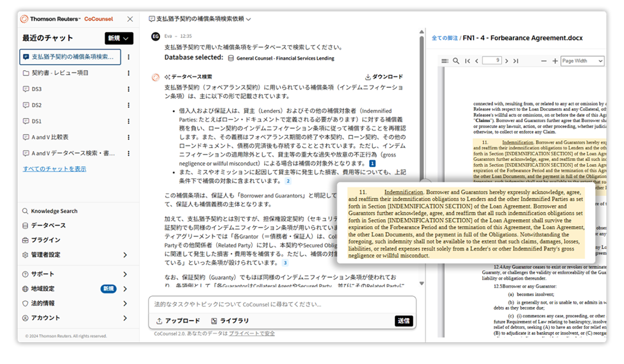Expand the 管理者設定 section
624x364 pixels.
[x=125, y=255]
